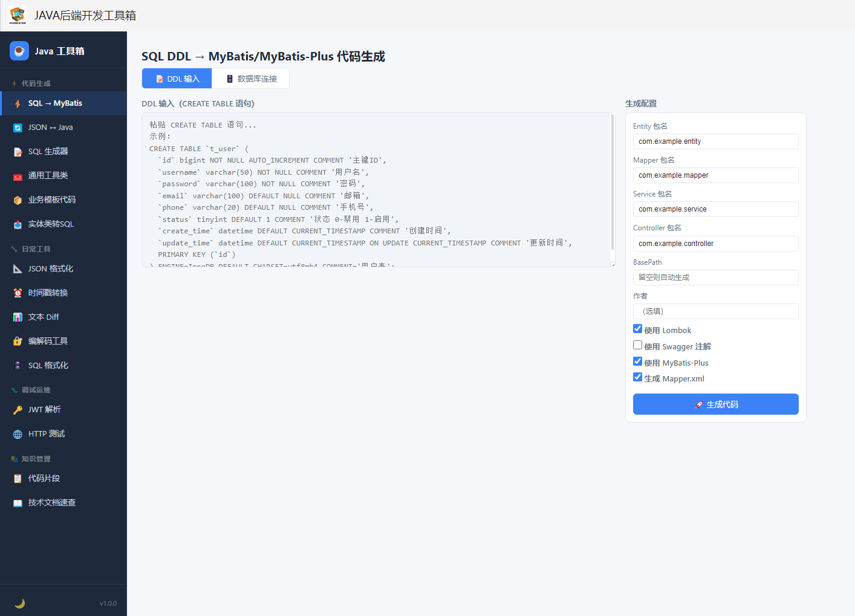Open 文本 Diff tool link

pyautogui.click(x=63, y=317)
